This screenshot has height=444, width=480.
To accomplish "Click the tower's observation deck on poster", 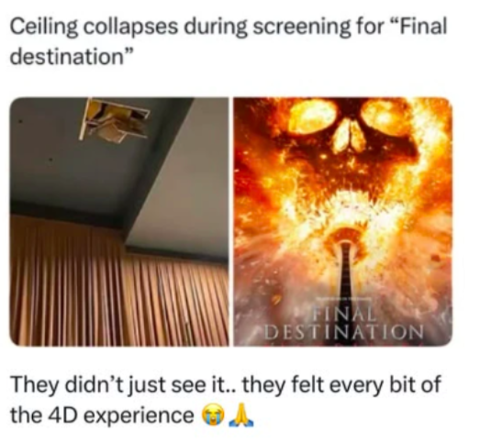I will 347,235.
